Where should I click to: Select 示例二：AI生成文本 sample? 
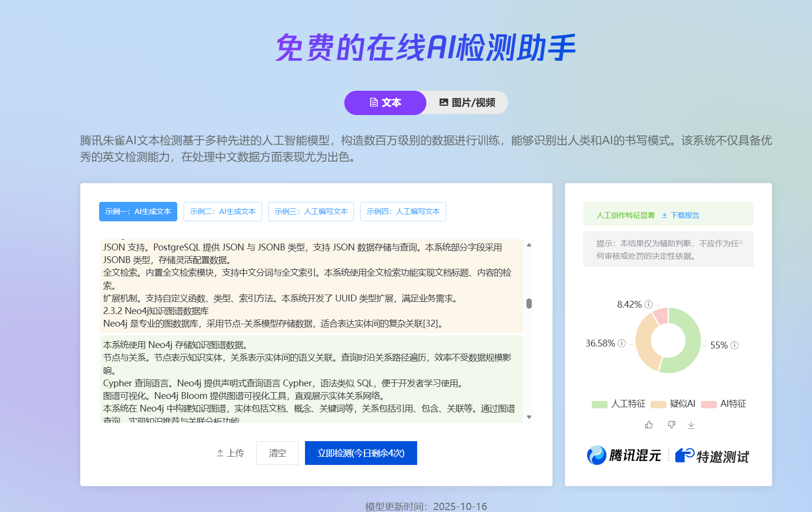coord(222,211)
